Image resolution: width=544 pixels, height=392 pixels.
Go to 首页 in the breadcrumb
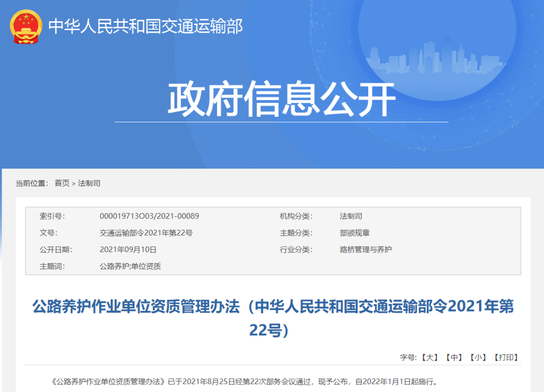[62, 183]
